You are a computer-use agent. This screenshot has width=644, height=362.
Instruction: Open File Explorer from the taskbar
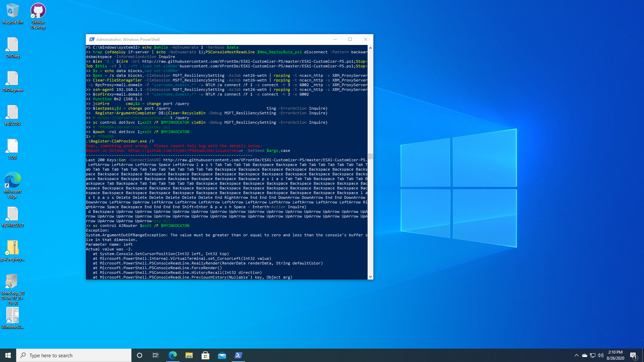[x=189, y=355]
